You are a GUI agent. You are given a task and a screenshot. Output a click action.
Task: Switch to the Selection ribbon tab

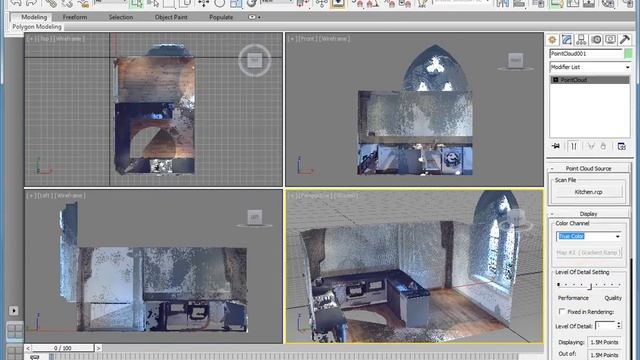tap(120, 17)
